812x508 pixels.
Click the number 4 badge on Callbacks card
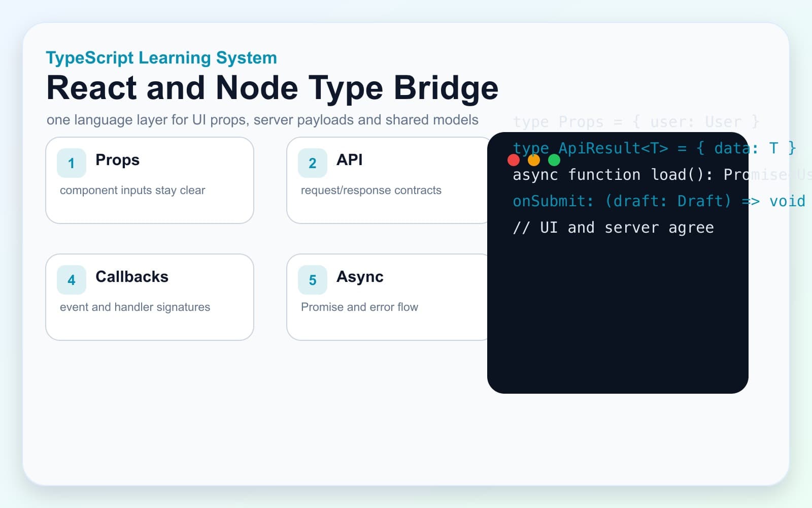(72, 280)
